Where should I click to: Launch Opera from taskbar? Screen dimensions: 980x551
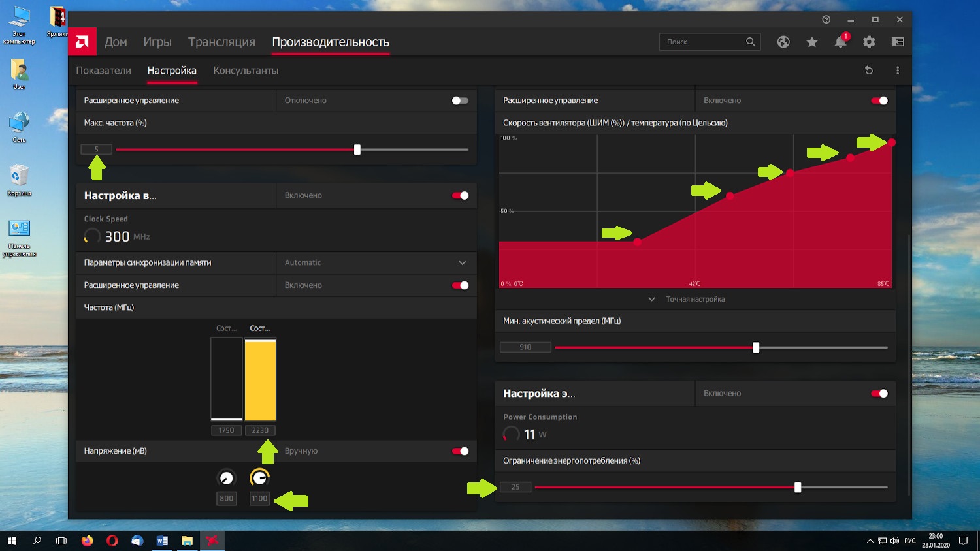pyautogui.click(x=112, y=541)
